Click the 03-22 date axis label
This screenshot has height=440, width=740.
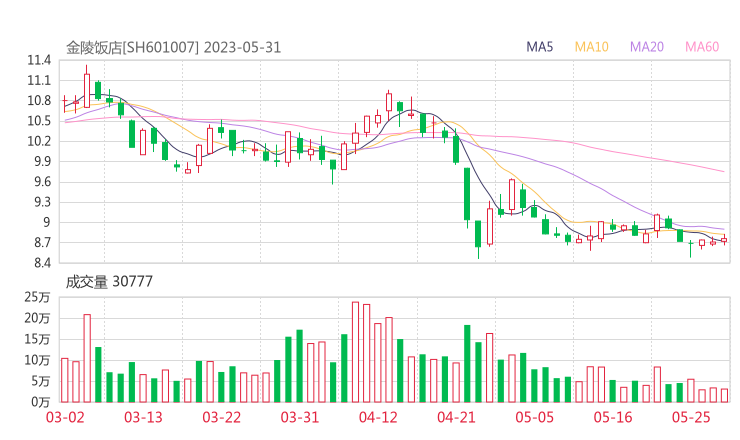tap(221, 417)
